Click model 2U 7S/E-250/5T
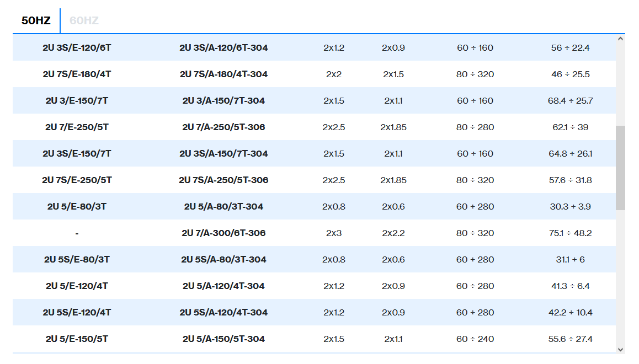Viewport: 639px width, 364px height. click(x=77, y=180)
